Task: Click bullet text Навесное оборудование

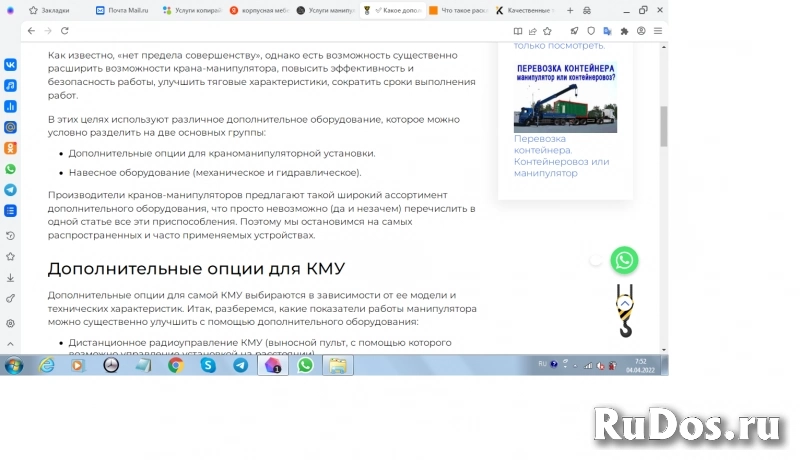Action: pyautogui.click(x=215, y=173)
